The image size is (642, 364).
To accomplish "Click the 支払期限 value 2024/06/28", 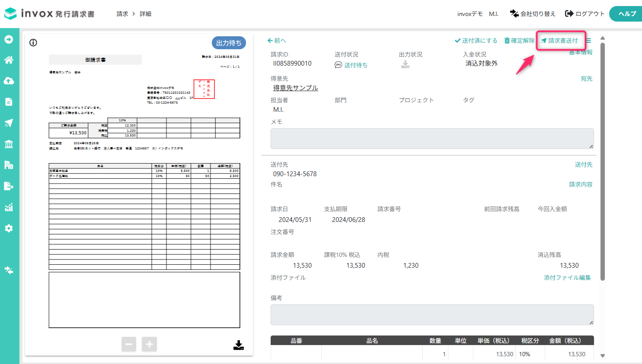I will point(348,220).
